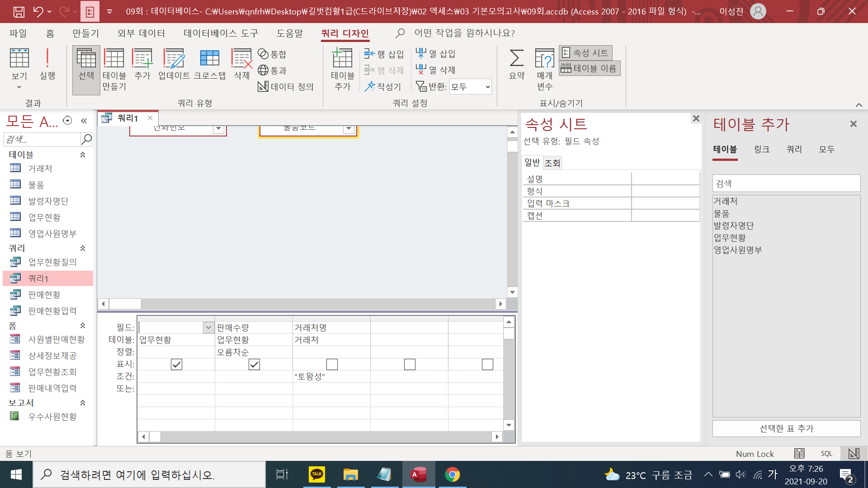Open the 반환 combo box dropdown

(487, 87)
